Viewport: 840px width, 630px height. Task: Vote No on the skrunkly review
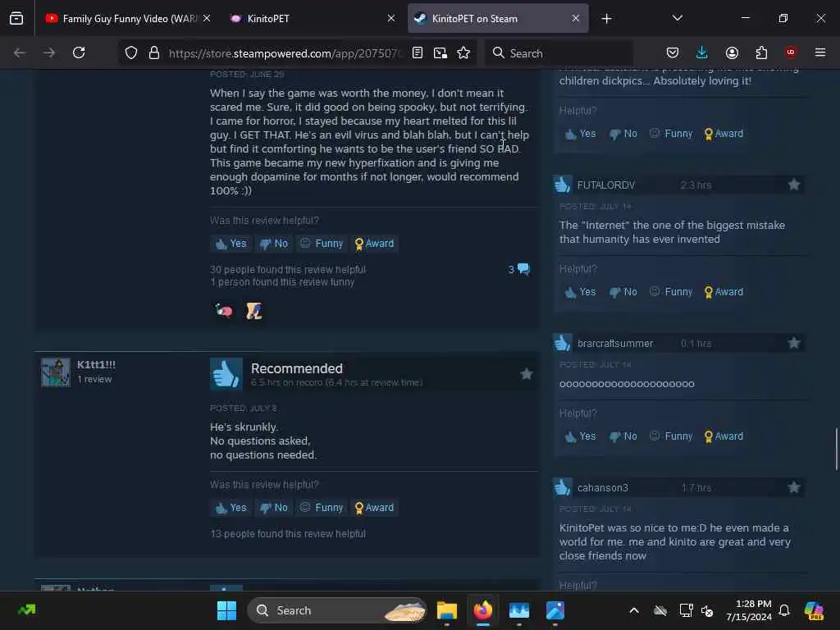(274, 508)
